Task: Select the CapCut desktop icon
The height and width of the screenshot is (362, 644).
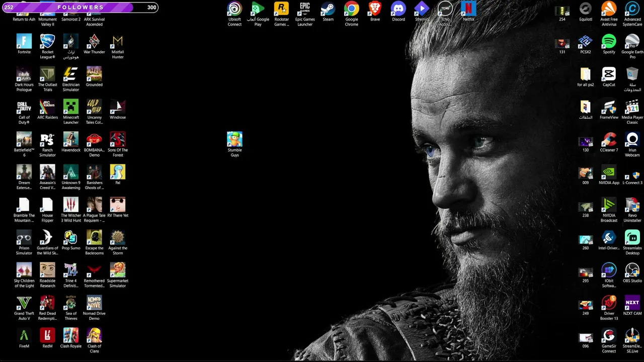Action: [609, 74]
